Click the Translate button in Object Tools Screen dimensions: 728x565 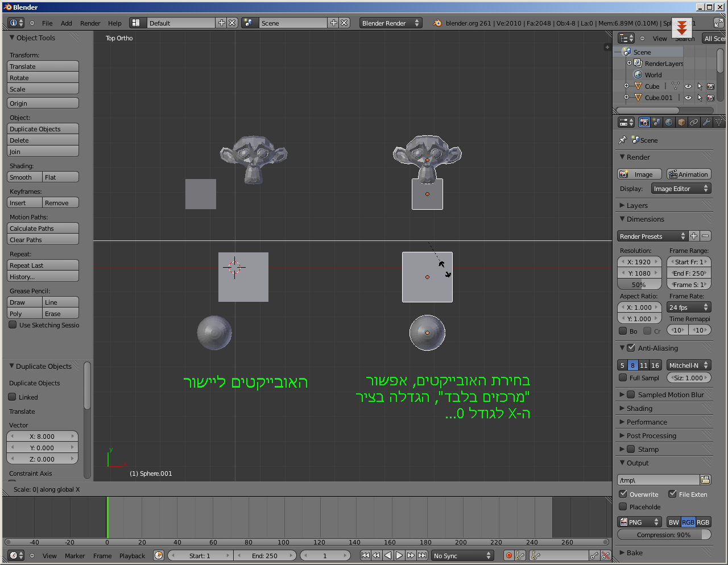pos(43,67)
